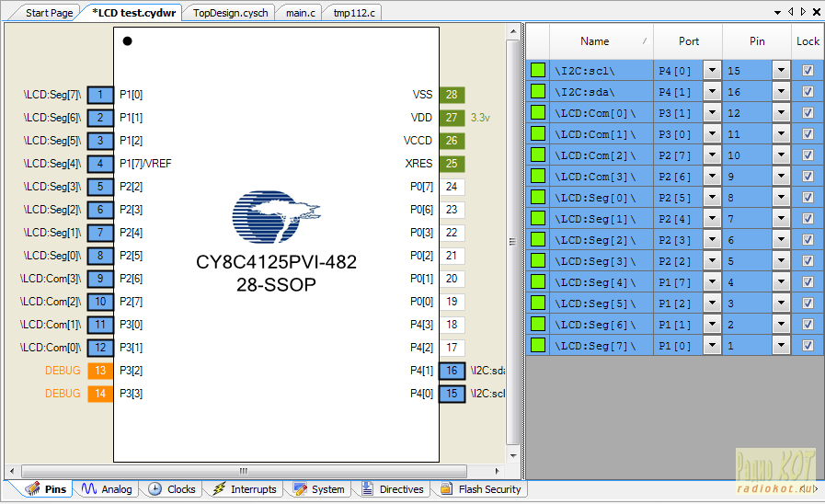Image resolution: width=825 pixels, height=504 pixels.
Task: Open the System tab
Action: [319, 489]
